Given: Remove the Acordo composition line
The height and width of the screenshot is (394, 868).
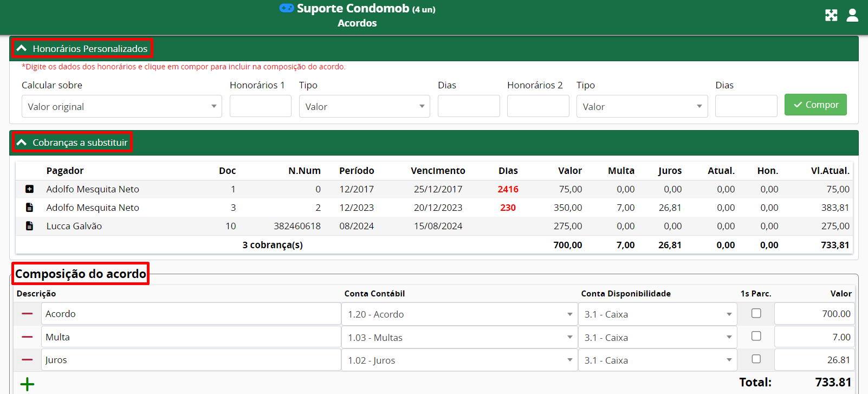Looking at the screenshot, I should 27,314.
